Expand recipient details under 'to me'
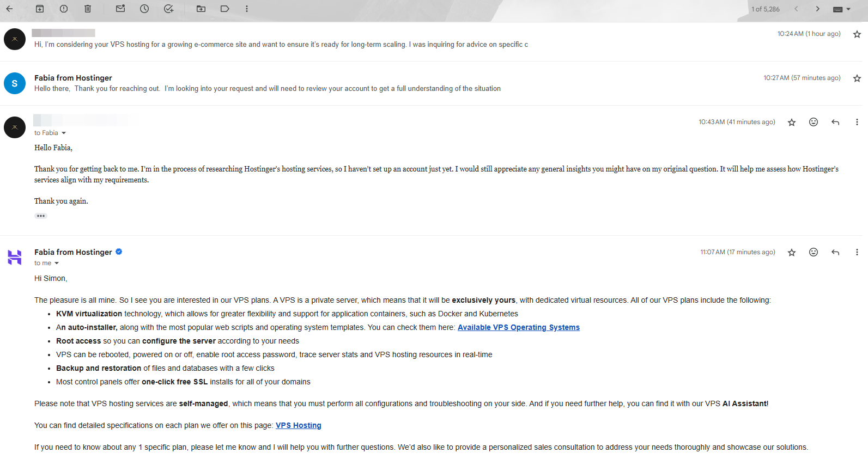 pos(56,262)
